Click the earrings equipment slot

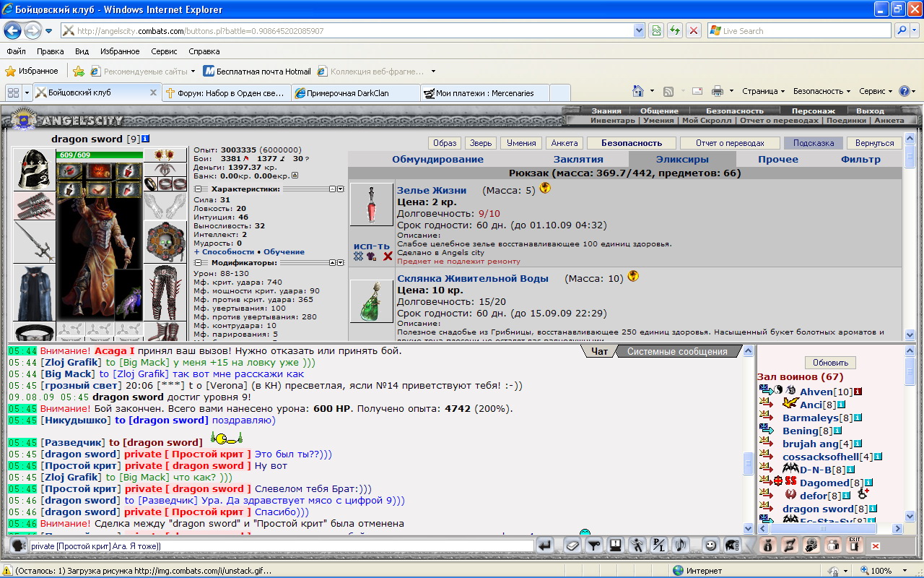coord(165,156)
